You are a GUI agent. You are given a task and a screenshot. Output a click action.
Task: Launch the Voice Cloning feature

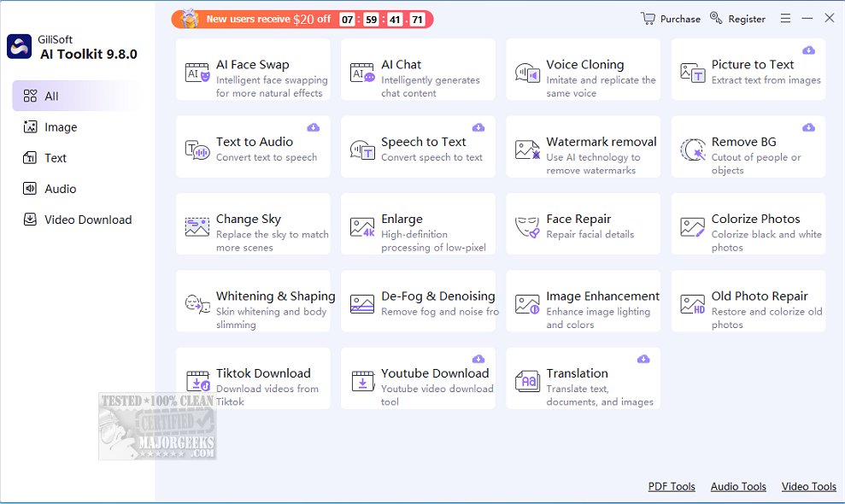click(584, 69)
